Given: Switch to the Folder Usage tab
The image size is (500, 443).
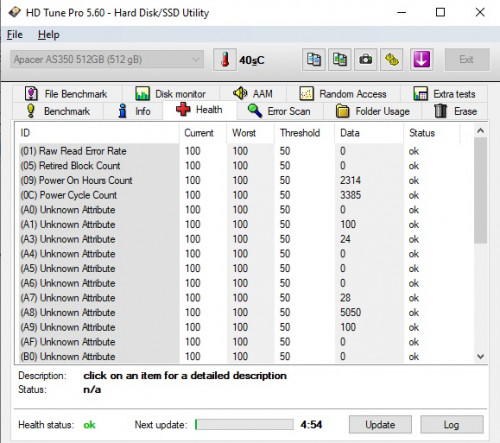Looking at the screenshot, I should tap(372, 111).
